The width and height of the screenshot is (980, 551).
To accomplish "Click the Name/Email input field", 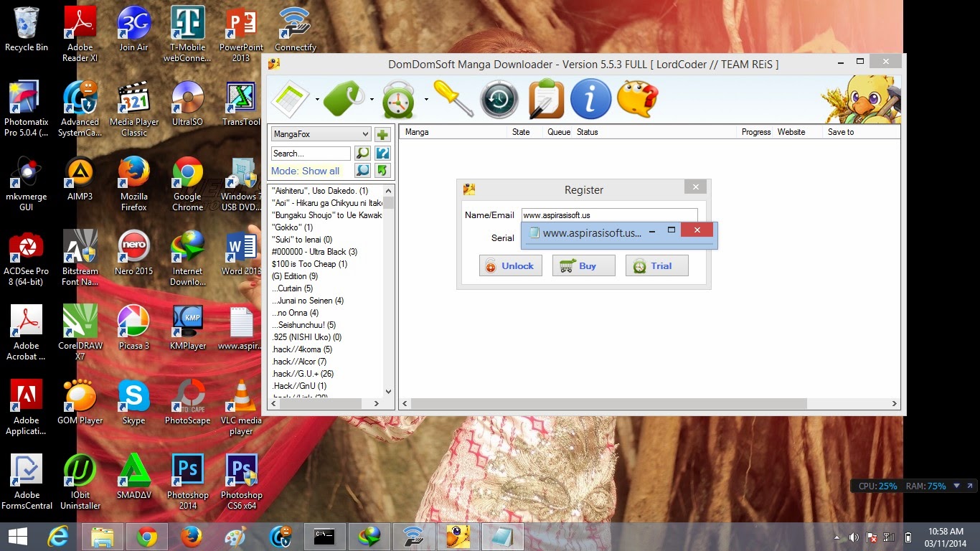I will tap(609, 215).
